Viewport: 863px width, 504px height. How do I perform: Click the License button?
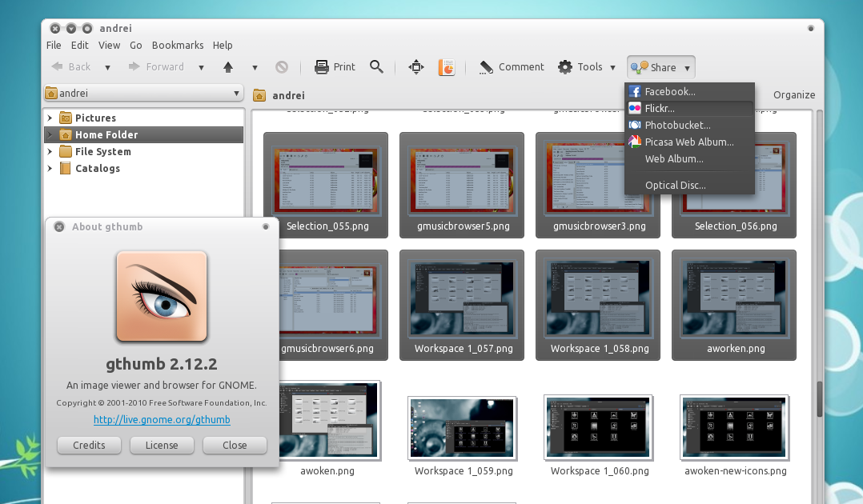[x=162, y=445]
